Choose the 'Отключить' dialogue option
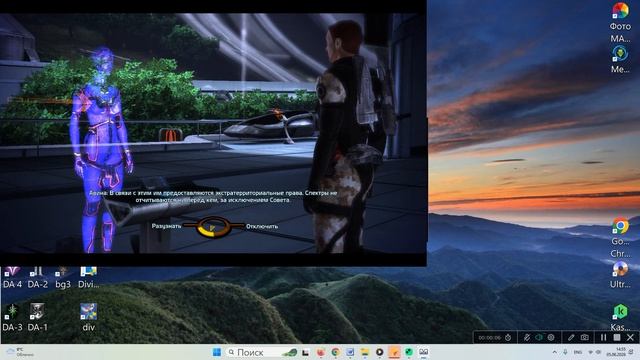The image size is (640, 360). [x=262, y=226]
